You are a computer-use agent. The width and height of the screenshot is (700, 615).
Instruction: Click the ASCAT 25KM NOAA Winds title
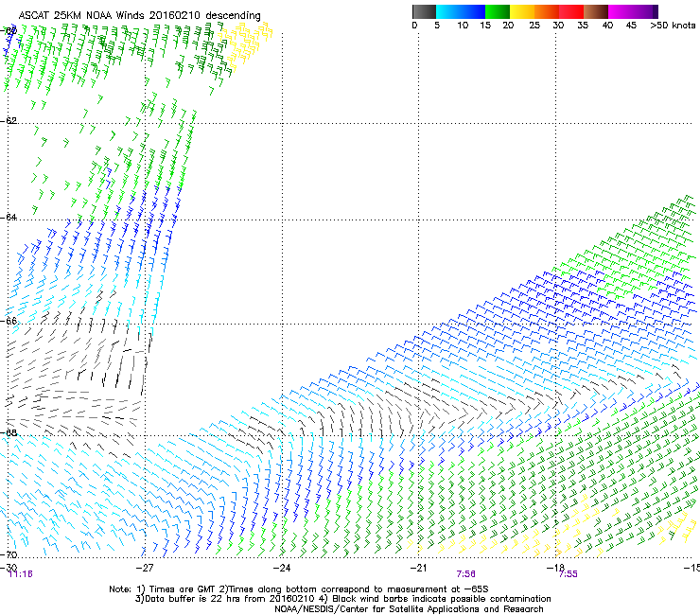[x=139, y=16]
